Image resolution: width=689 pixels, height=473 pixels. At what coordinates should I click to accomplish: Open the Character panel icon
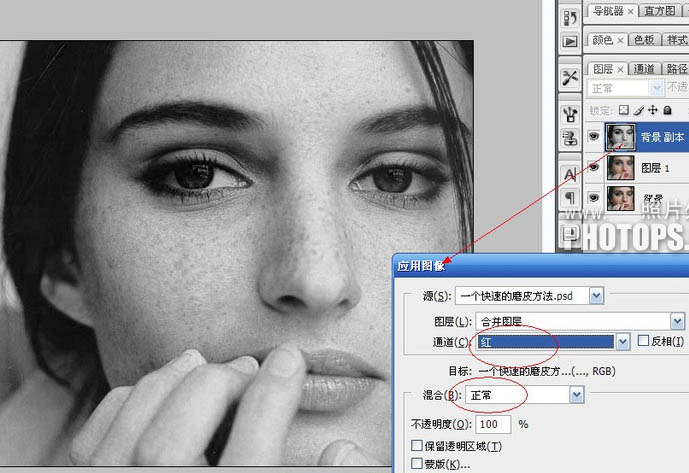point(570,175)
